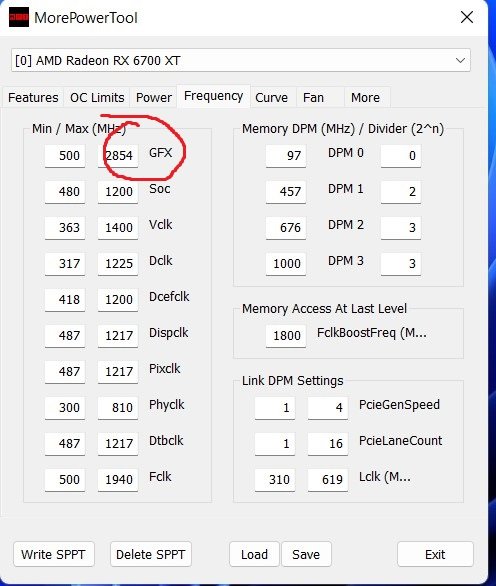Switch to the OC Limits tab
The height and width of the screenshot is (586, 496).
click(97, 98)
